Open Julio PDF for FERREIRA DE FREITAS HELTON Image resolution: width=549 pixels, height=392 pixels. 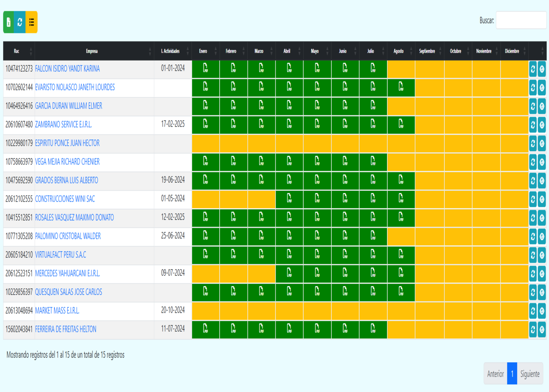(x=373, y=329)
